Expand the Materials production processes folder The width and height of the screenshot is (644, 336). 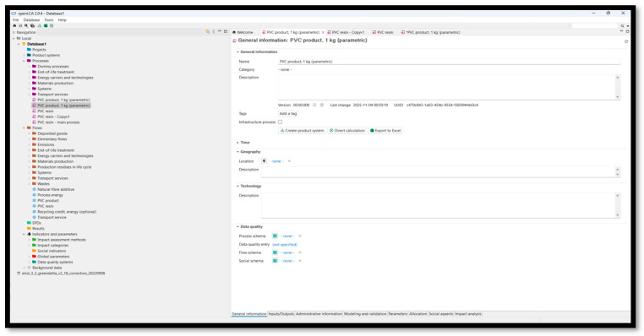pyautogui.click(x=30, y=84)
